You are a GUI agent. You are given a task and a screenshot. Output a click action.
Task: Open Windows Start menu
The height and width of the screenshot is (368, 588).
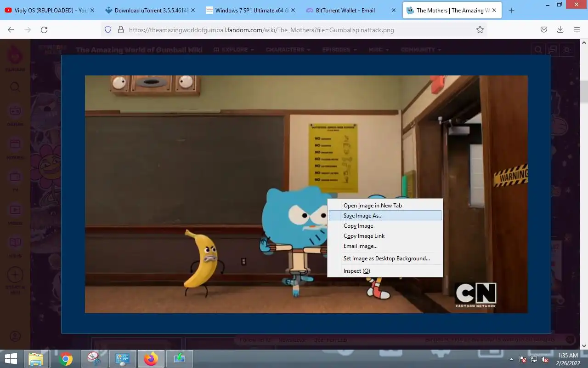(x=11, y=359)
